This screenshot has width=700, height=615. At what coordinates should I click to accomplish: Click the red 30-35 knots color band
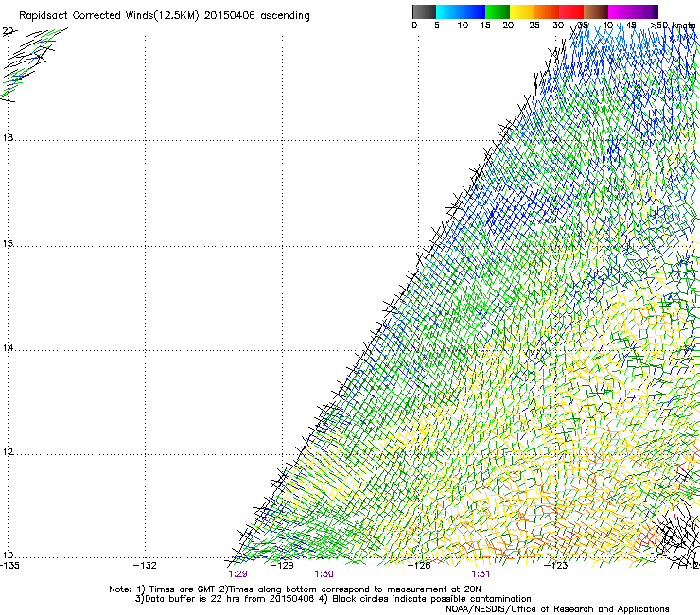[571, 11]
